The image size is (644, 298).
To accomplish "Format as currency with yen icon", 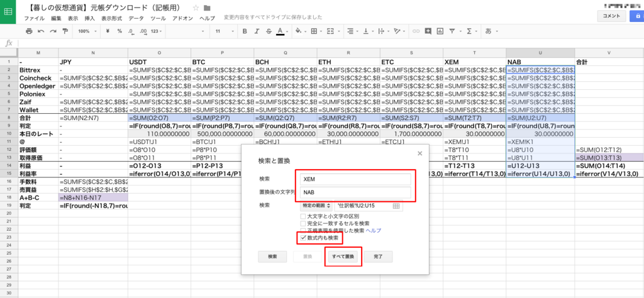I will click(x=108, y=31).
